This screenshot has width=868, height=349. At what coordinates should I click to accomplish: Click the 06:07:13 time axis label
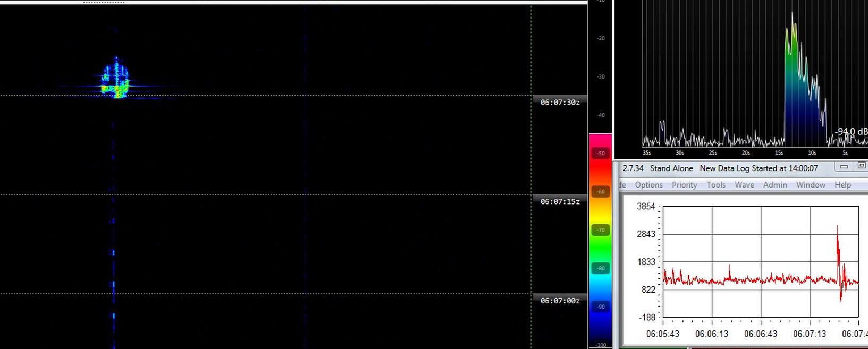[x=809, y=334]
